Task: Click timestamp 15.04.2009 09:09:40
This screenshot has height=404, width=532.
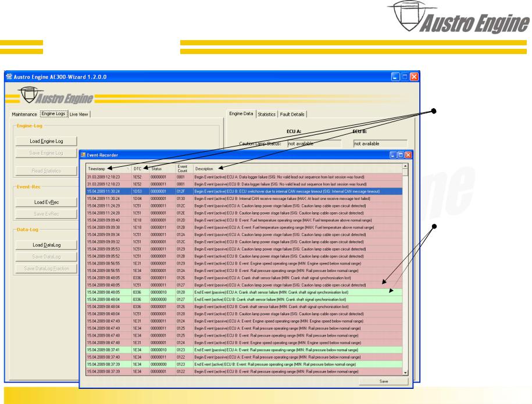Action: (x=103, y=220)
